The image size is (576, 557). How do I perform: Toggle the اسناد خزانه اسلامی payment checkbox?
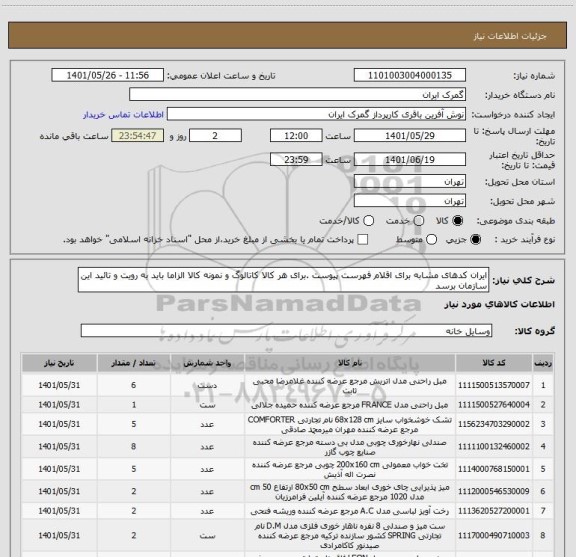click(x=363, y=240)
